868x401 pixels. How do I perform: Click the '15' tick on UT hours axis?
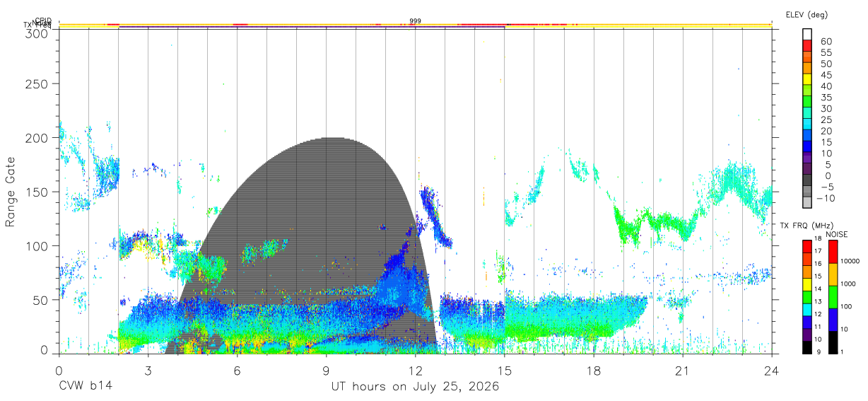pos(504,370)
